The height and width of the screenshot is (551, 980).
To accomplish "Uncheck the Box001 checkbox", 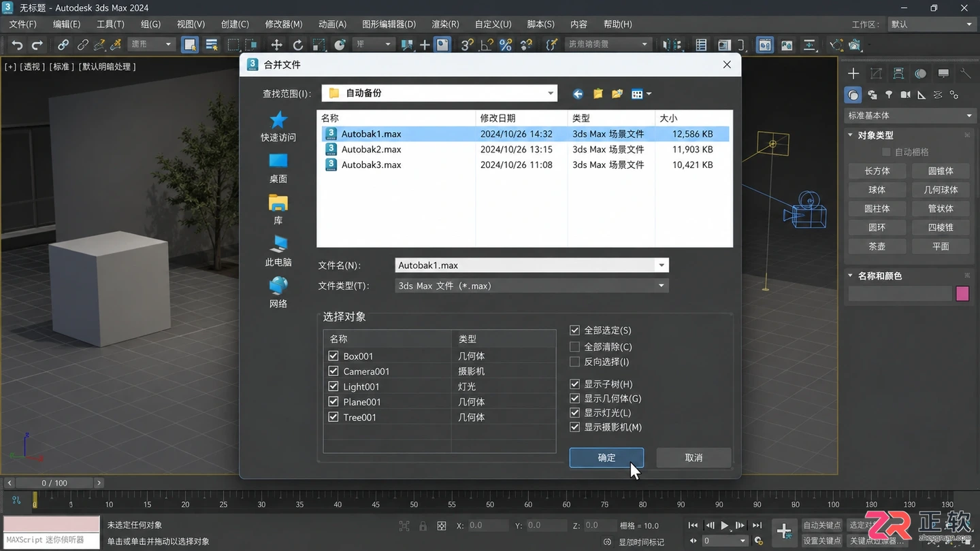I will [x=333, y=356].
